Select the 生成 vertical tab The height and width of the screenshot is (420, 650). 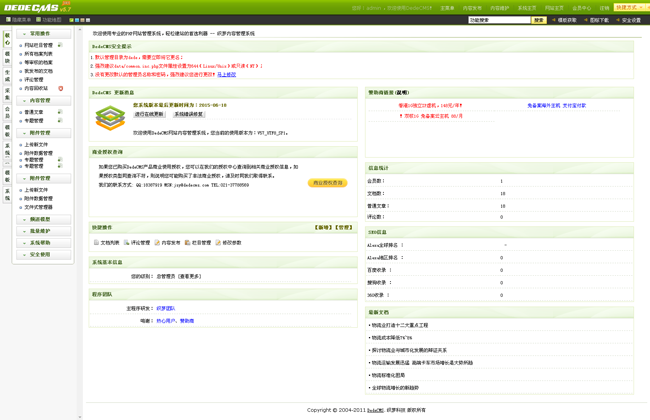click(7, 76)
